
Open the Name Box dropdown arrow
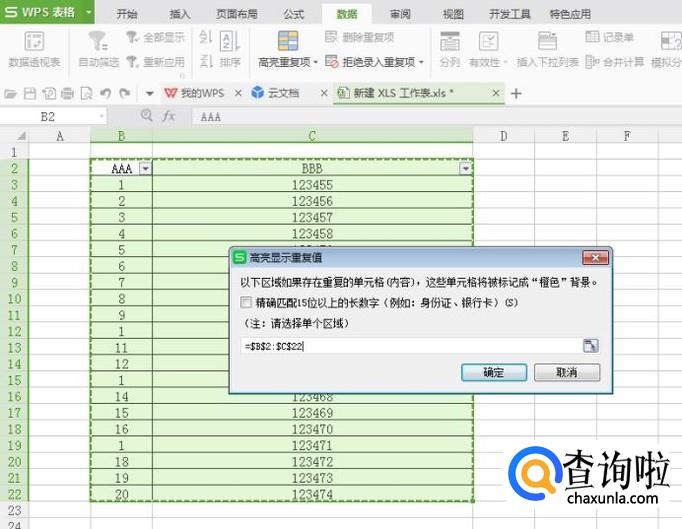click(x=101, y=116)
